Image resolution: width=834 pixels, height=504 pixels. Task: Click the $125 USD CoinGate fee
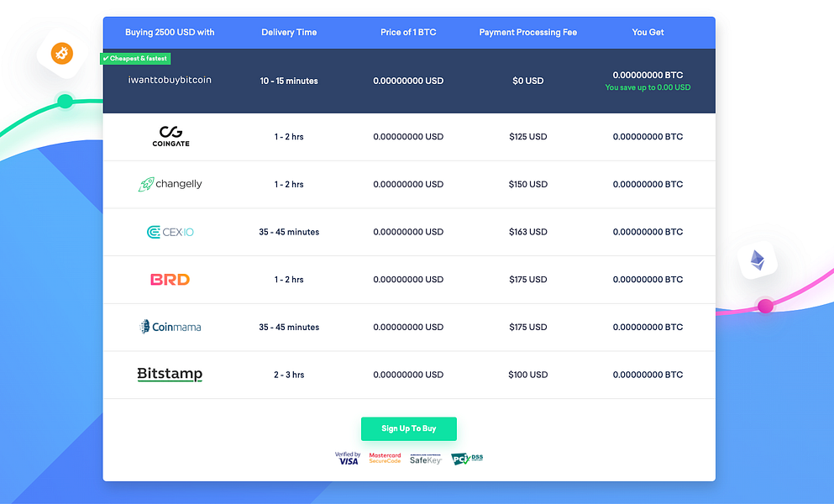[x=527, y=137]
